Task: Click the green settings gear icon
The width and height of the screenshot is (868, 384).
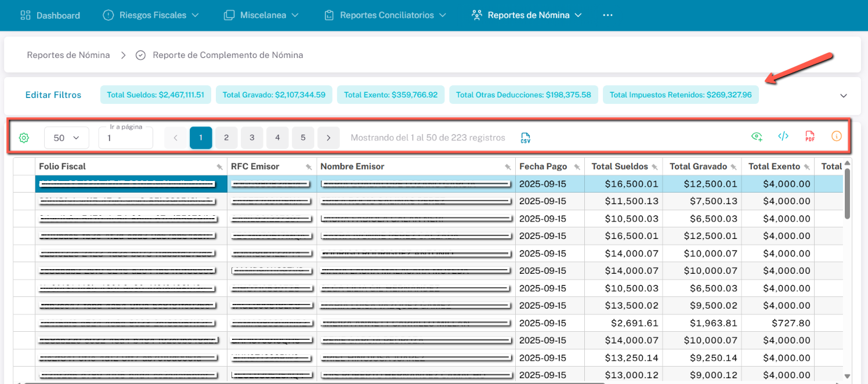Action: pyautogui.click(x=24, y=138)
